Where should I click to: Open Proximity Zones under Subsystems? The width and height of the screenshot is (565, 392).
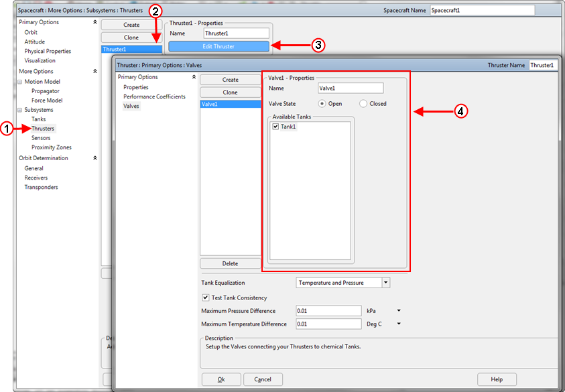click(x=51, y=147)
